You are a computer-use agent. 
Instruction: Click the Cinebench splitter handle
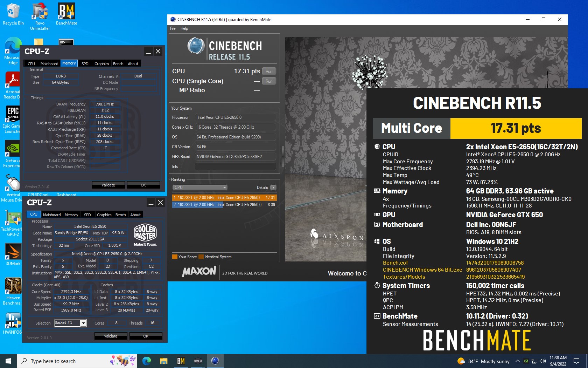282,156
